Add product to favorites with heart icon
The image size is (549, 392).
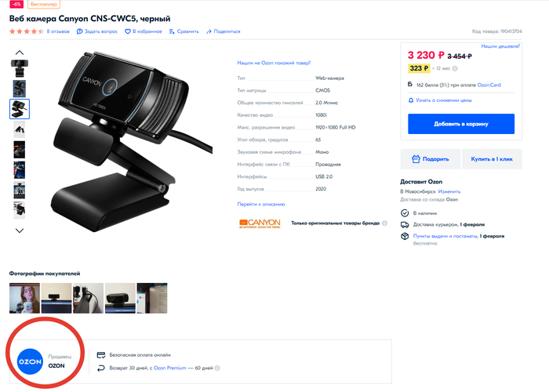click(x=135, y=31)
